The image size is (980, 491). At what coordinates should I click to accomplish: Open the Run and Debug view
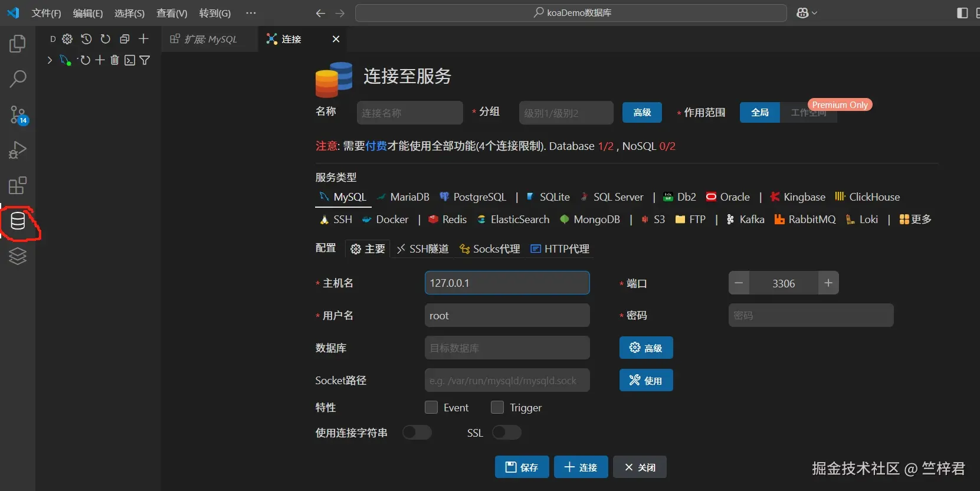tap(18, 150)
